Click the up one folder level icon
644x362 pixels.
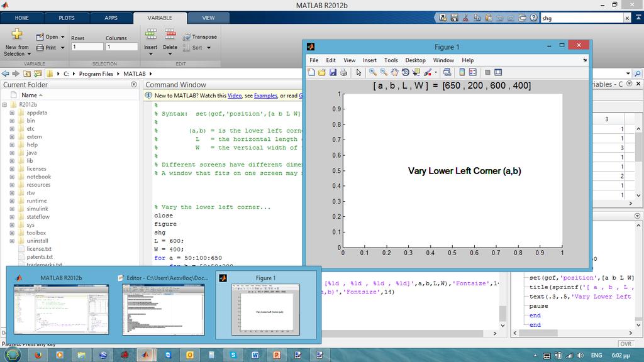[x=26, y=74]
